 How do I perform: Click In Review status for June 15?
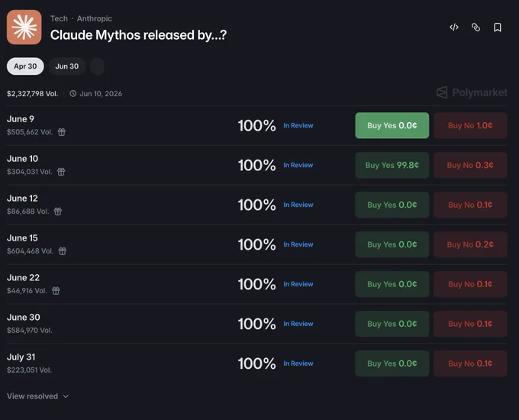click(298, 244)
